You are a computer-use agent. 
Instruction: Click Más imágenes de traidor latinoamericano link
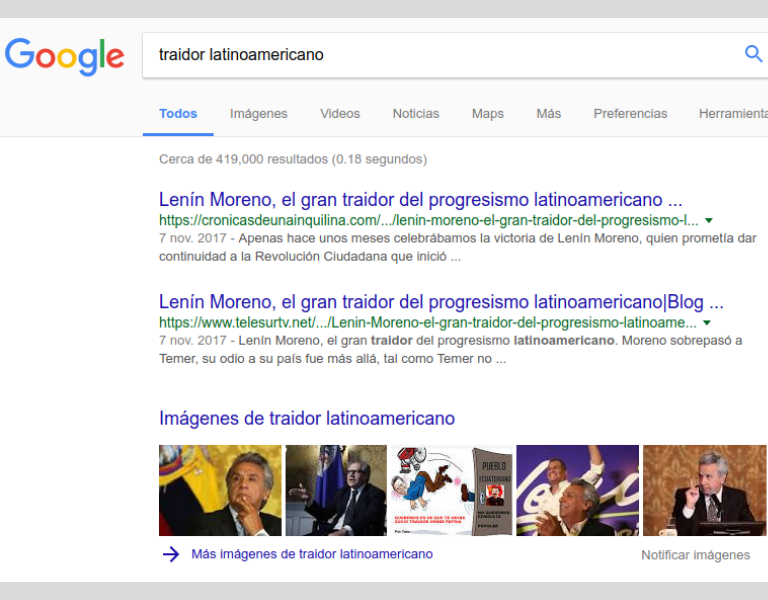(312, 554)
